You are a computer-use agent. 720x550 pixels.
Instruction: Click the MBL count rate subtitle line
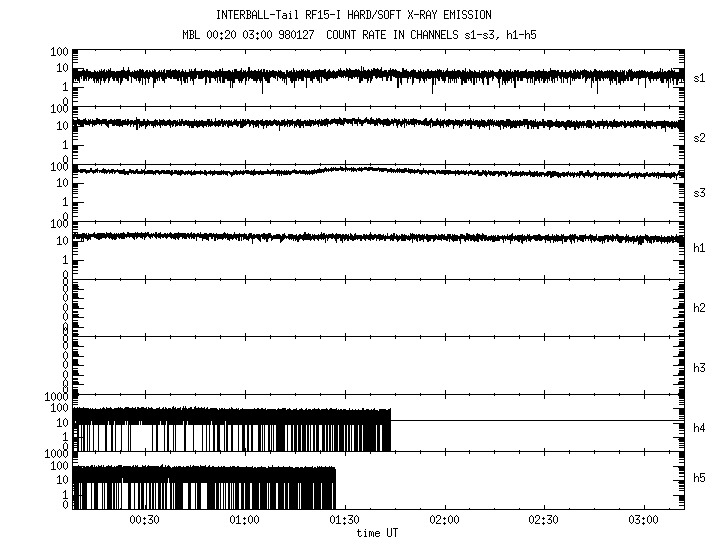(364, 35)
